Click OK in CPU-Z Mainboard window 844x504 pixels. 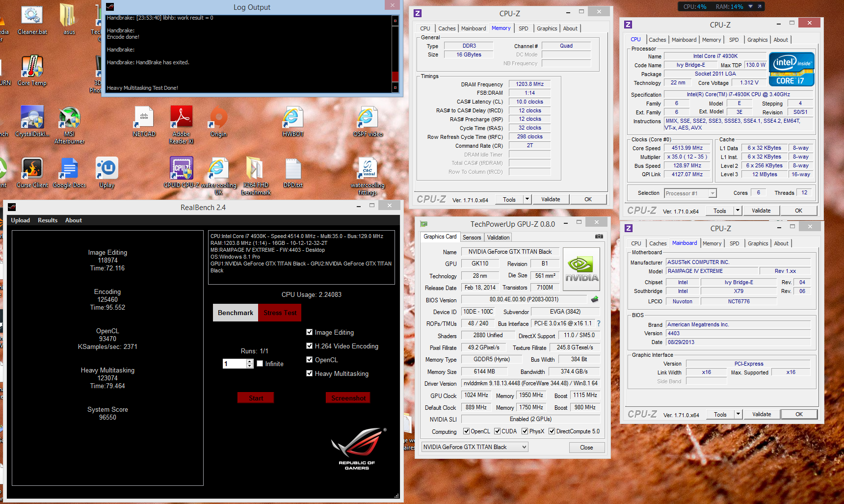coord(799,414)
